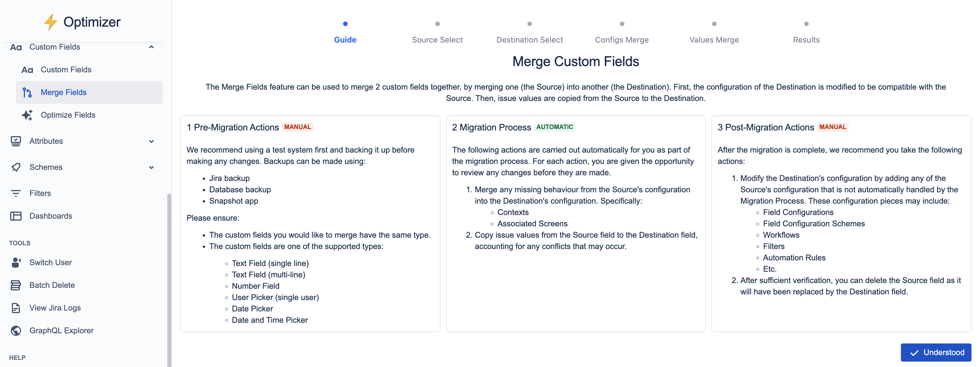Screen dimensions: 980x367
Task: Go to the Source Select step
Action: point(437,39)
